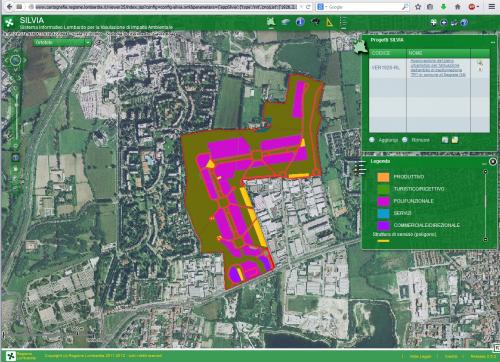Viewport: 500px width, 362px height.
Task: Open the project name link in table
Action: click(438, 68)
